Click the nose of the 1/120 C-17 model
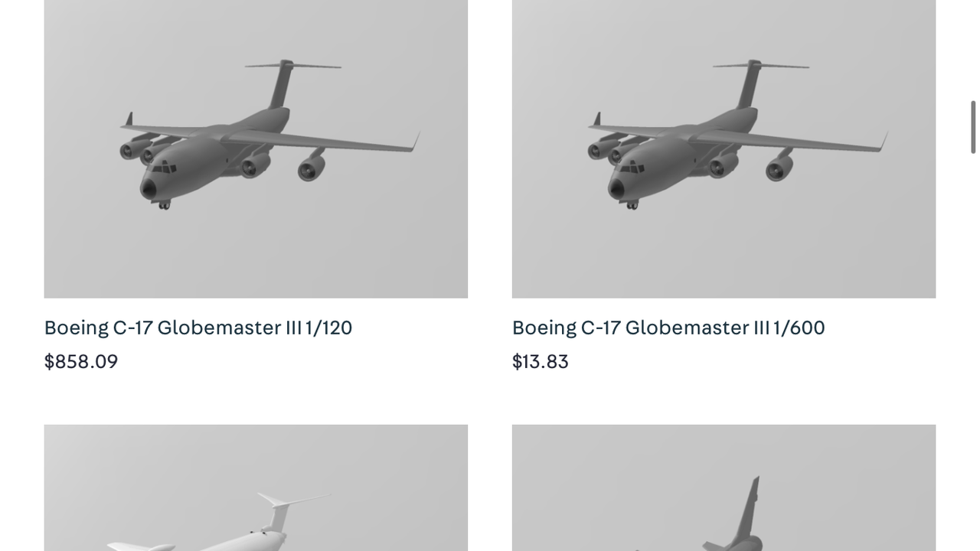The image size is (980, 551). click(x=149, y=190)
